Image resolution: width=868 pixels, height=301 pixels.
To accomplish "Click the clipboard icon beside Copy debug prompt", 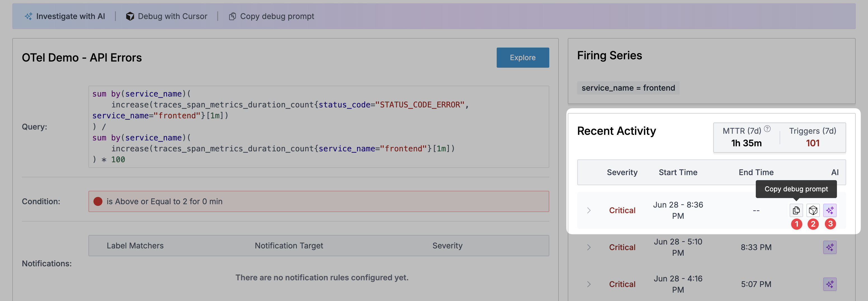I will click(233, 16).
